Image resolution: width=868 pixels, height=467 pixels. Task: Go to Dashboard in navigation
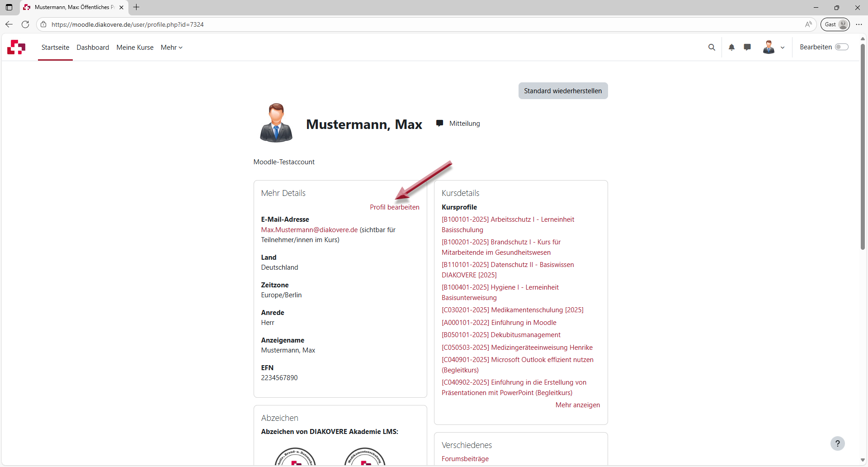(x=93, y=48)
